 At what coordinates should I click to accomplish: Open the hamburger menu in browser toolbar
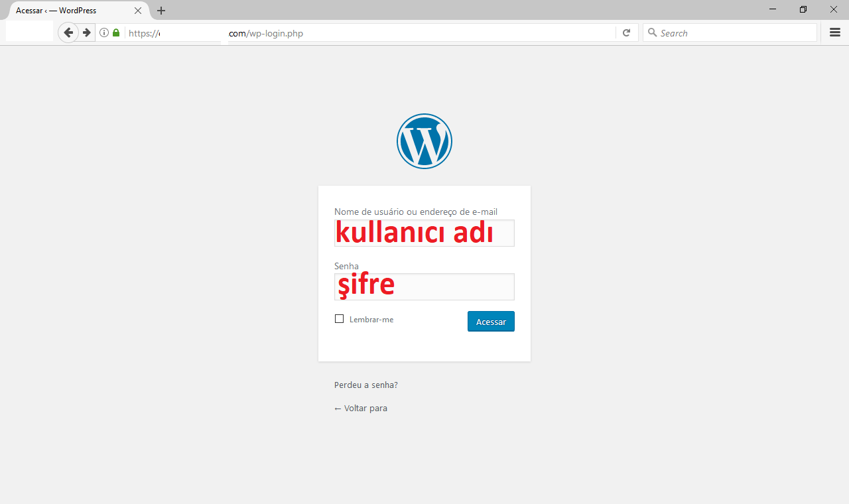point(835,32)
